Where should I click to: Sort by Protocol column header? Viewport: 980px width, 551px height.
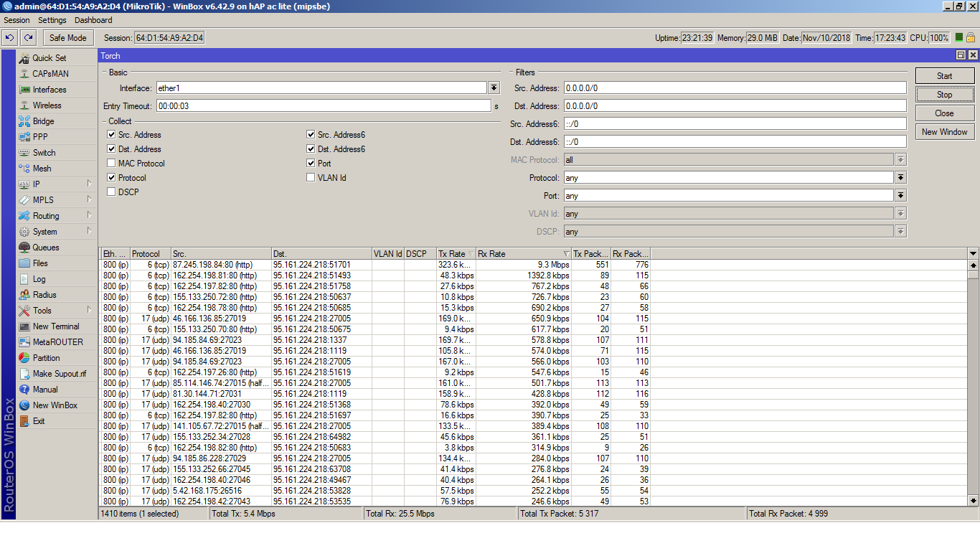click(150, 254)
